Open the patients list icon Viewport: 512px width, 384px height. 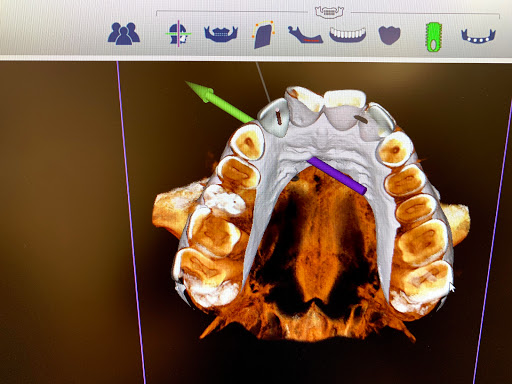124,33
